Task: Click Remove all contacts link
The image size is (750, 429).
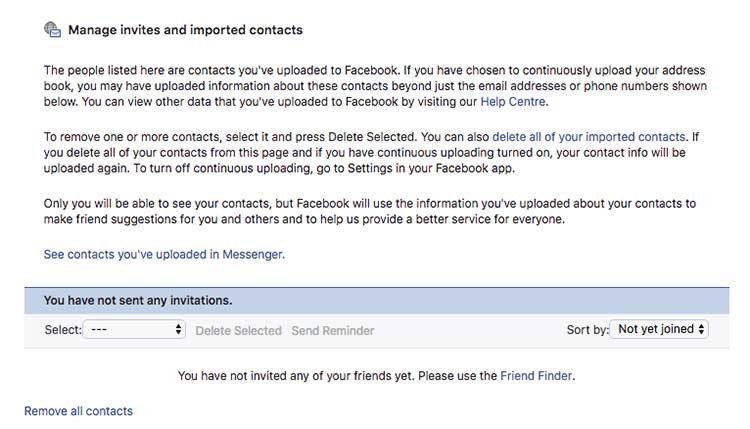Action: click(78, 411)
